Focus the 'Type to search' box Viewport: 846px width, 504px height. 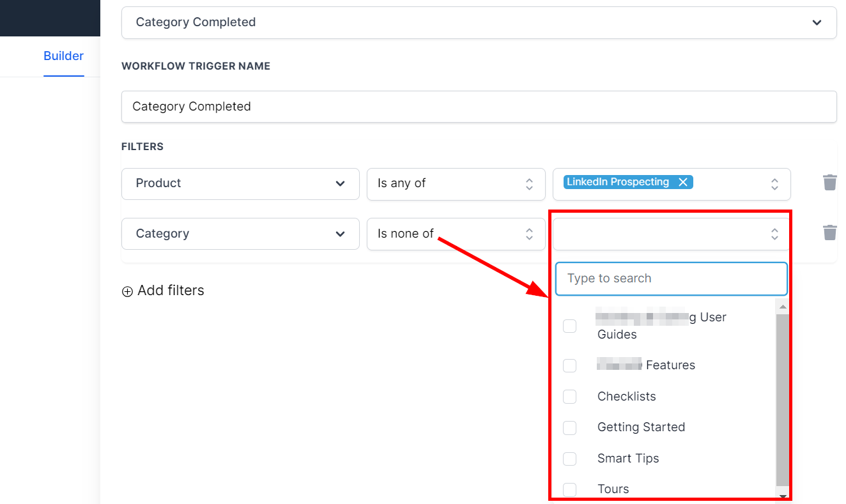671,279
